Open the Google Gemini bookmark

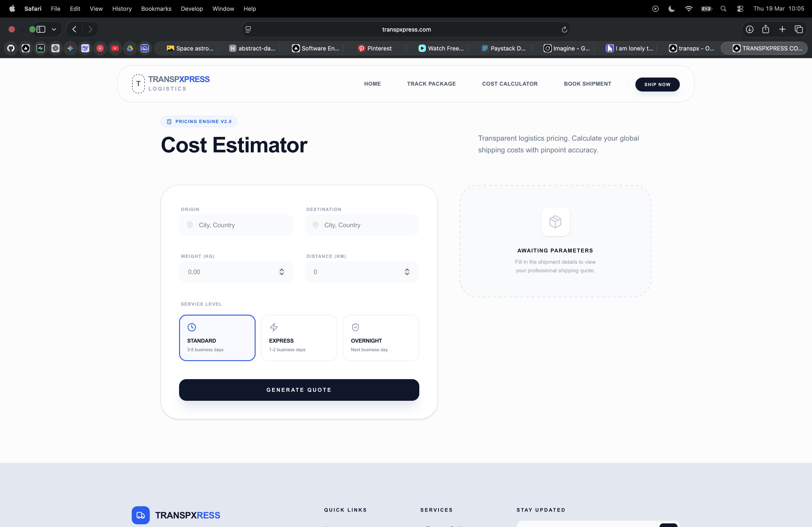[x=70, y=48]
